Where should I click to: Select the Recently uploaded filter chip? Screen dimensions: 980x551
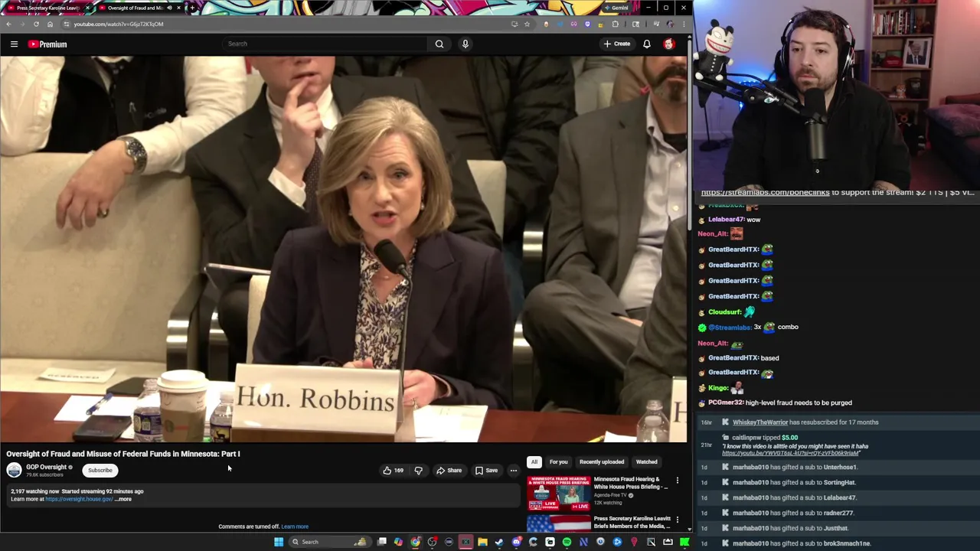pos(602,462)
